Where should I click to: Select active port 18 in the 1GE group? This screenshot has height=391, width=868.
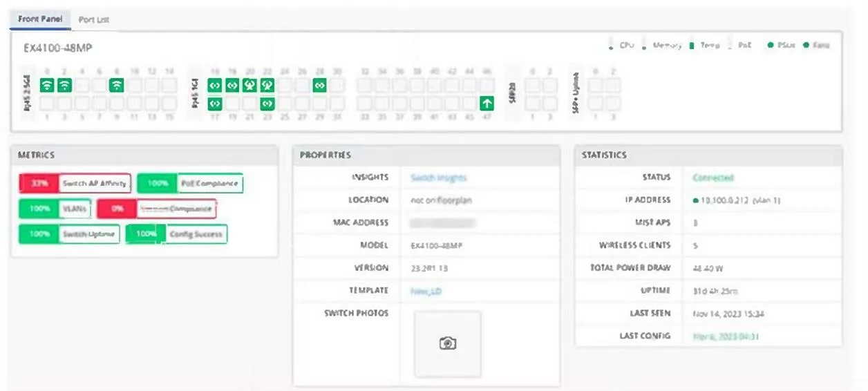[232, 86]
